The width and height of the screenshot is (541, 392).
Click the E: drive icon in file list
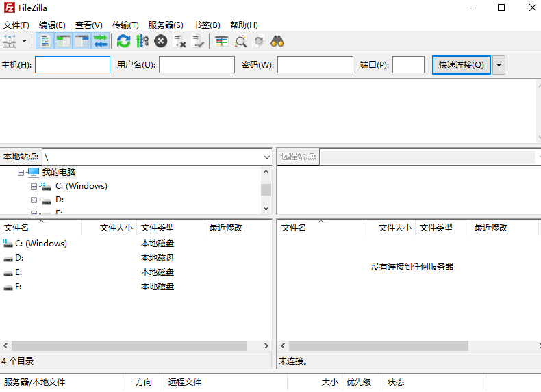click(8, 273)
